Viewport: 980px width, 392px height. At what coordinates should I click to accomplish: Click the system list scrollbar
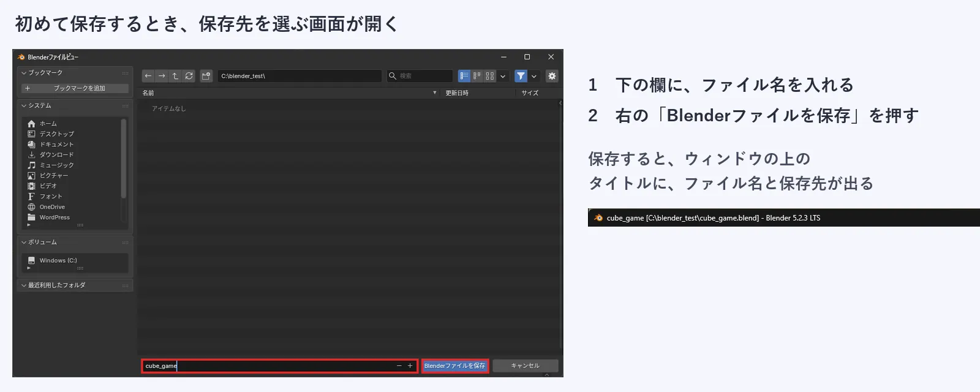coord(124,159)
